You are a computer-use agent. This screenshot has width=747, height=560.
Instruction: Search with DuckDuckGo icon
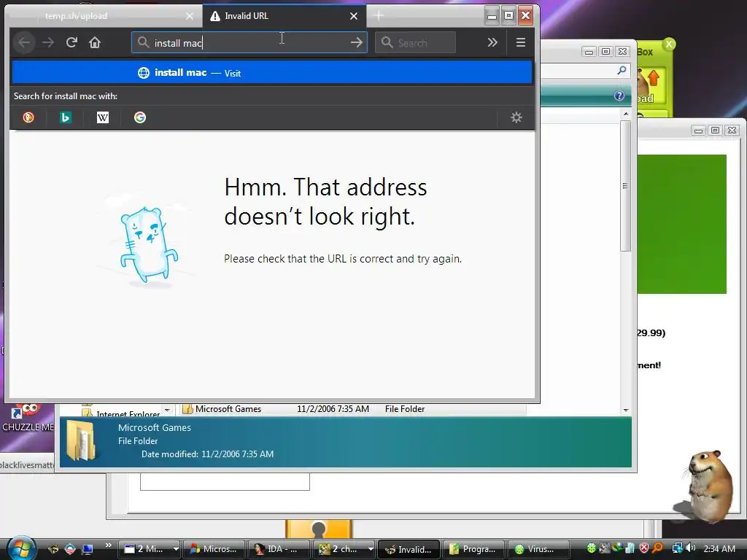28,117
